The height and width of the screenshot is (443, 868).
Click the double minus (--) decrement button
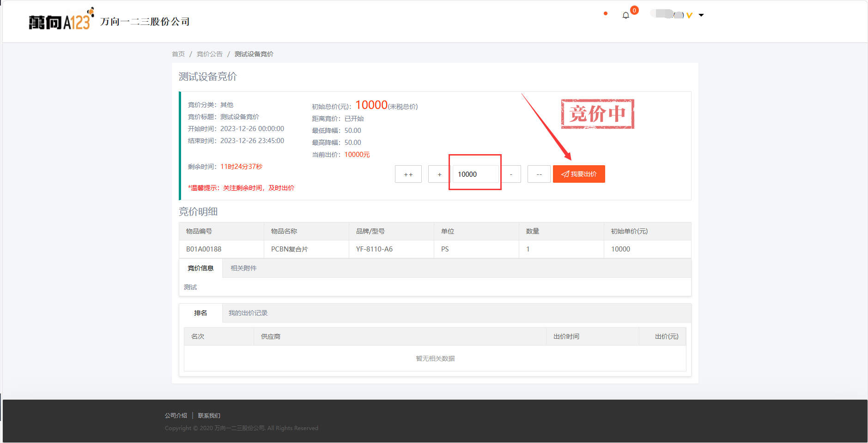coord(539,174)
